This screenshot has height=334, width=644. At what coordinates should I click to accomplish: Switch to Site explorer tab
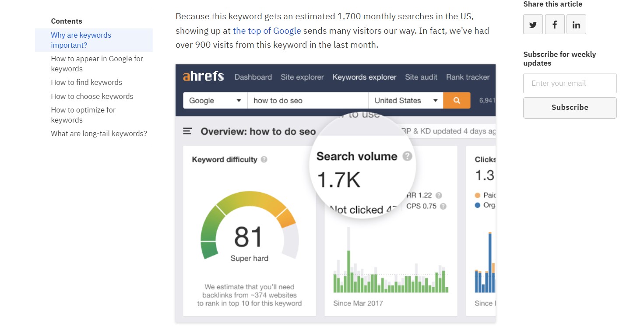[x=302, y=77]
